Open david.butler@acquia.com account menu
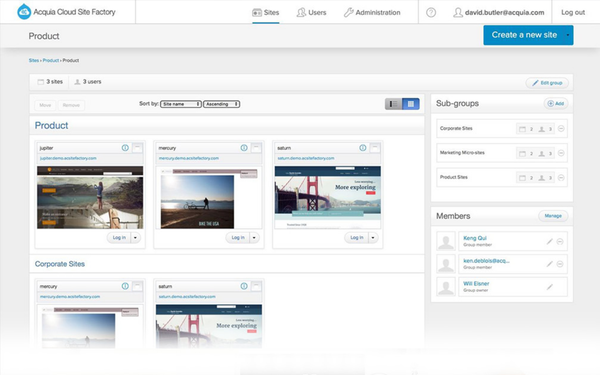This screenshot has height=375, width=600. click(x=499, y=13)
